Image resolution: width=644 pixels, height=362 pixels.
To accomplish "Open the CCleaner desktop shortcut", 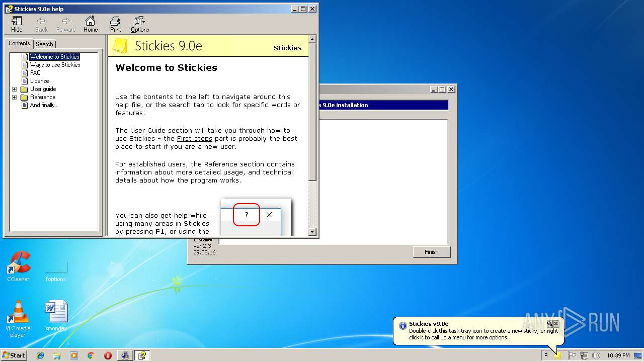I will click(x=18, y=266).
